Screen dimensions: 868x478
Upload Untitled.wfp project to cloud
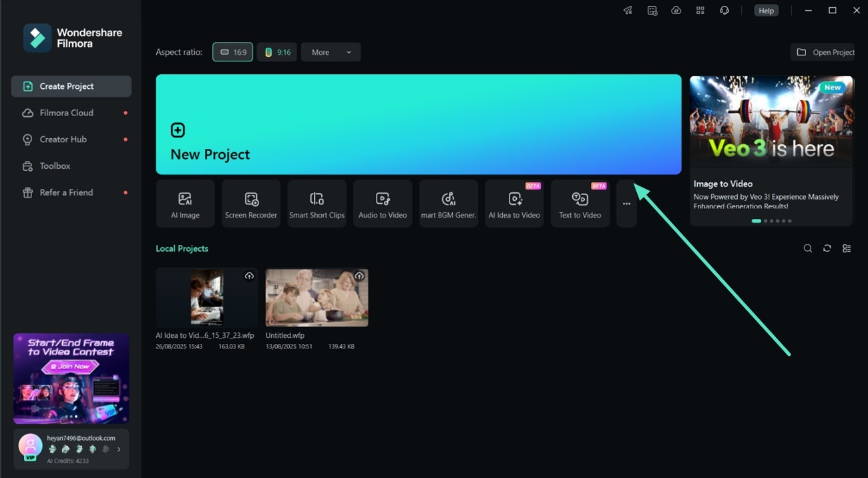click(x=359, y=276)
